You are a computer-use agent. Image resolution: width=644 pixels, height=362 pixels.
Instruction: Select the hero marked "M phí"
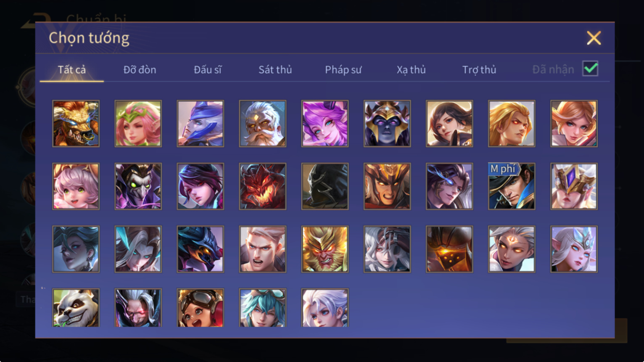point(512,186)
